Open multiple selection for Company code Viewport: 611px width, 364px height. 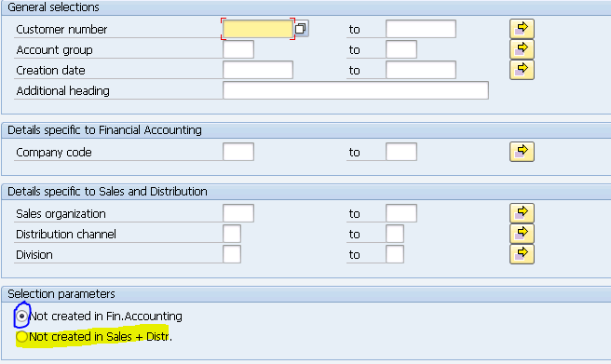[522, 152]
